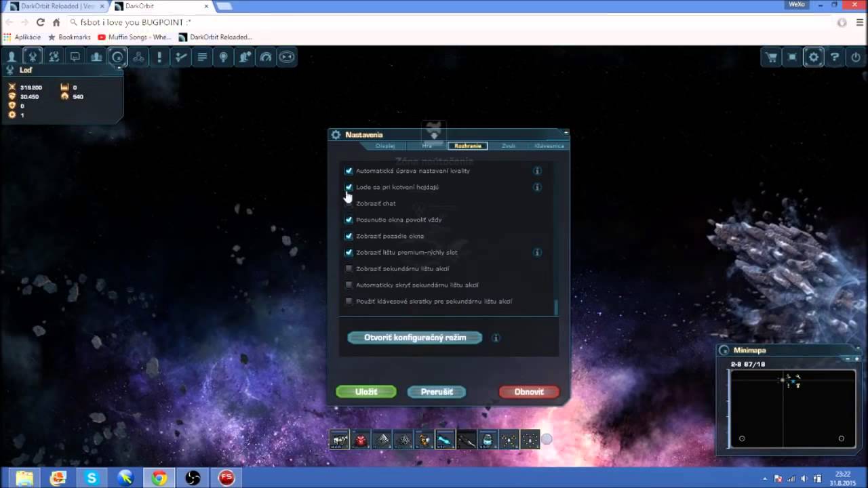Click the round button right of action bar
The image size is (868, 488).
pyautogui.click(x=547, y=439)
